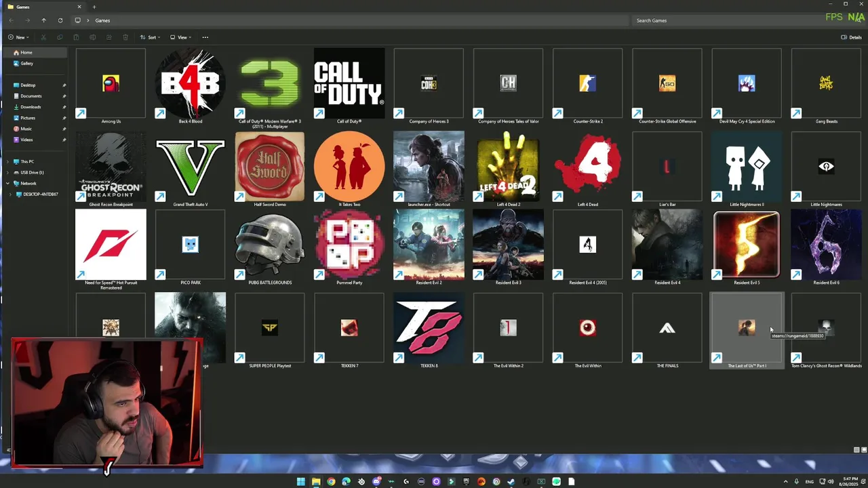Select Resident Evil 5 shortcut
Viewport: 868px width, 488px height.
click(747, 247)
